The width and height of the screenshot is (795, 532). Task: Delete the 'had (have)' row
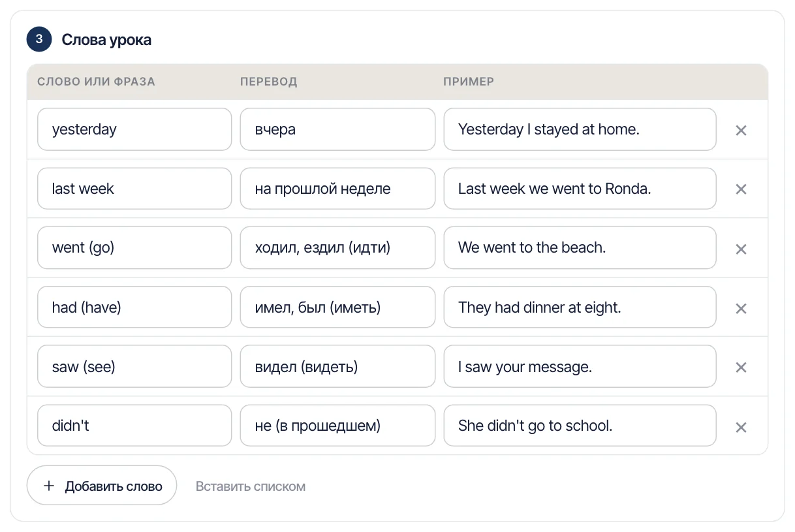(741, 308)
